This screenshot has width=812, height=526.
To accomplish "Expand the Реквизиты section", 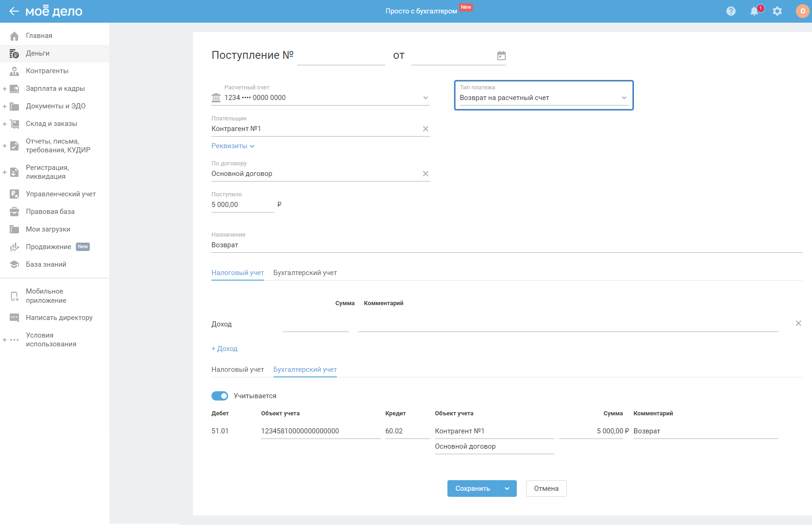I will tap(233, 146).
